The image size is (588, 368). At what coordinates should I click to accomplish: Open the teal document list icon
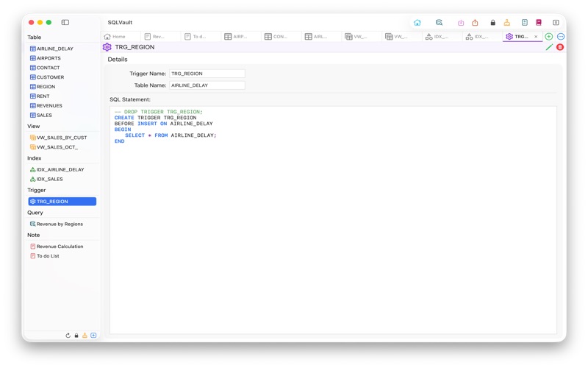[x=525, y=23]
